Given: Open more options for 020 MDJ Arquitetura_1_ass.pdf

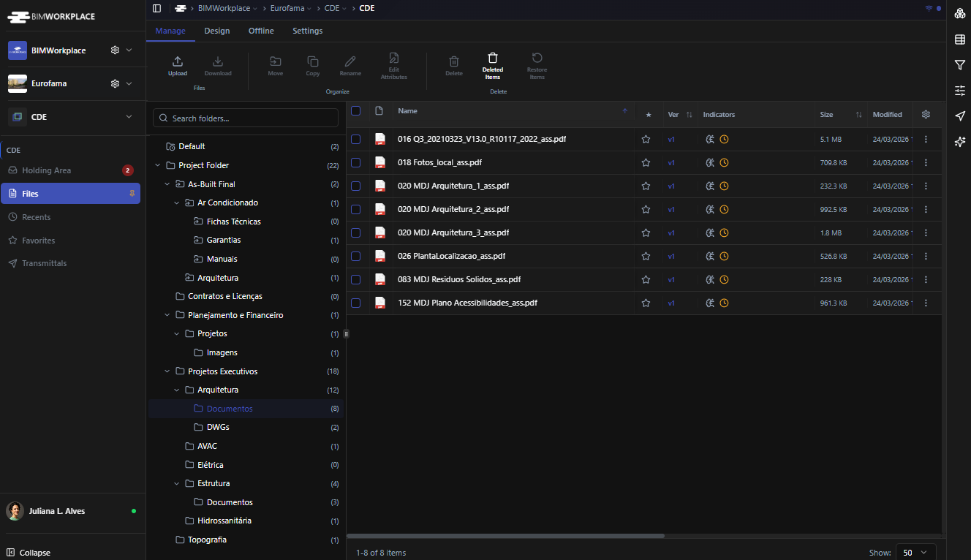Looking at the screenshot, I should coord(926,186).
